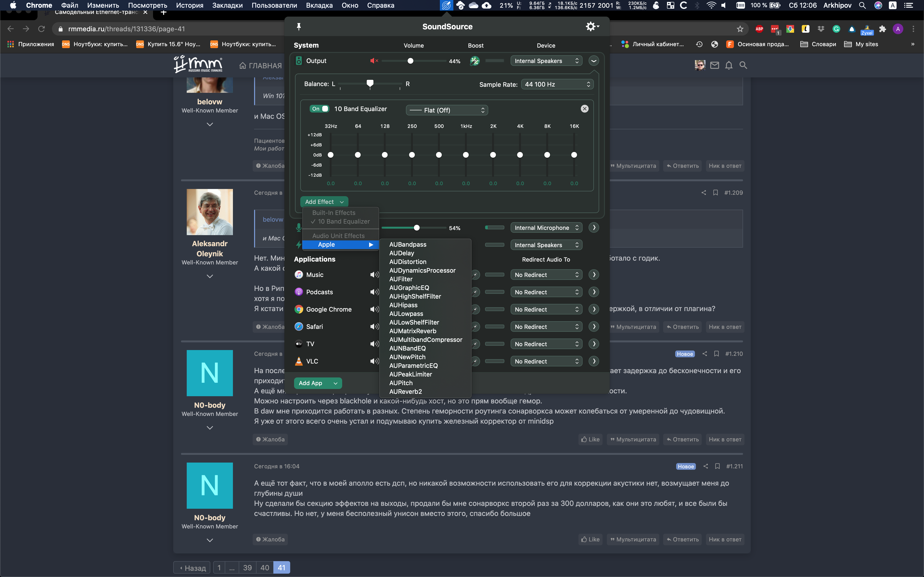Choose AUPeakLimiter in the effects list
The image size is (924, 577).
tap(411, 374)
